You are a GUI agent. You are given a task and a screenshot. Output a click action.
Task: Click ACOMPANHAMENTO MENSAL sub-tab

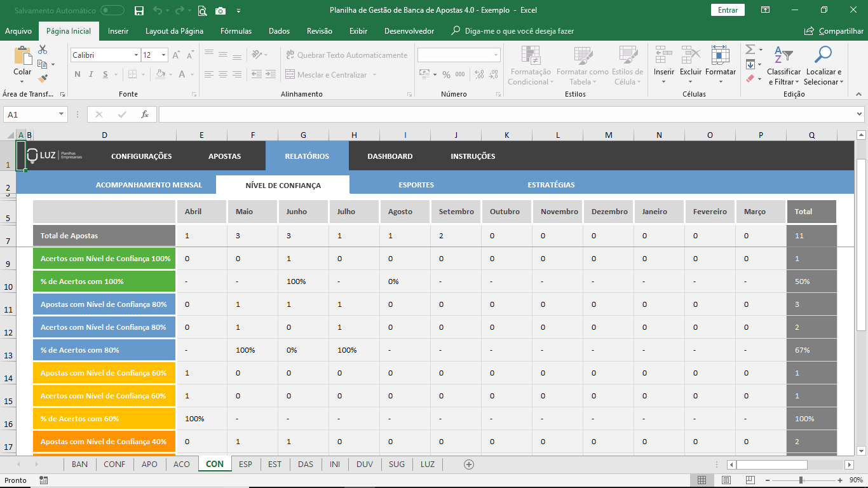(149, 185)
